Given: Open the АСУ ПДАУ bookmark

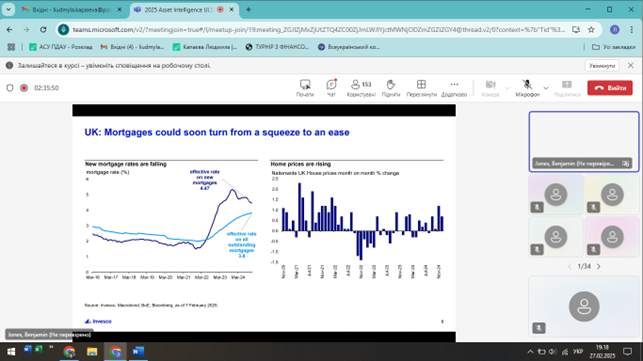Looking at the screenshot, I should coord(61,47).
